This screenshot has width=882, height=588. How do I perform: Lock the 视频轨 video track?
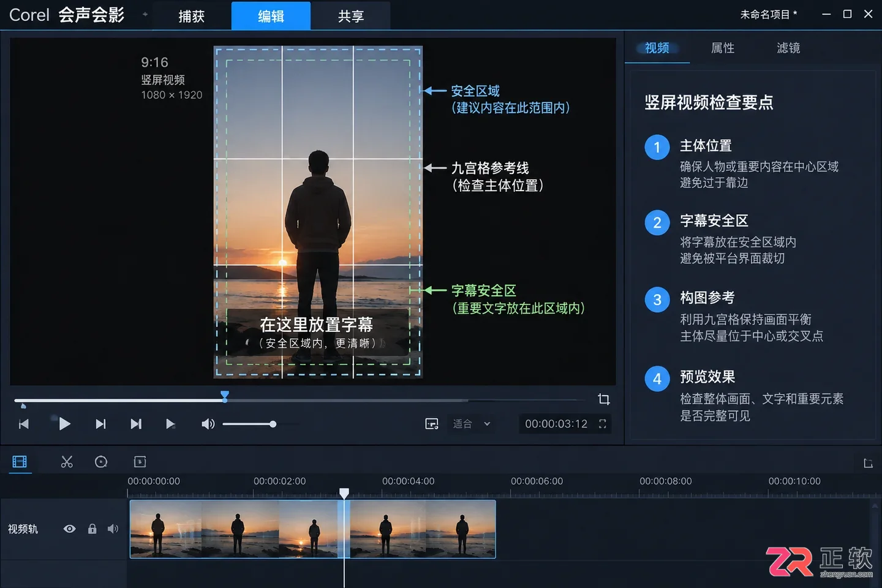pyautogui.click(x=92, y=529)
